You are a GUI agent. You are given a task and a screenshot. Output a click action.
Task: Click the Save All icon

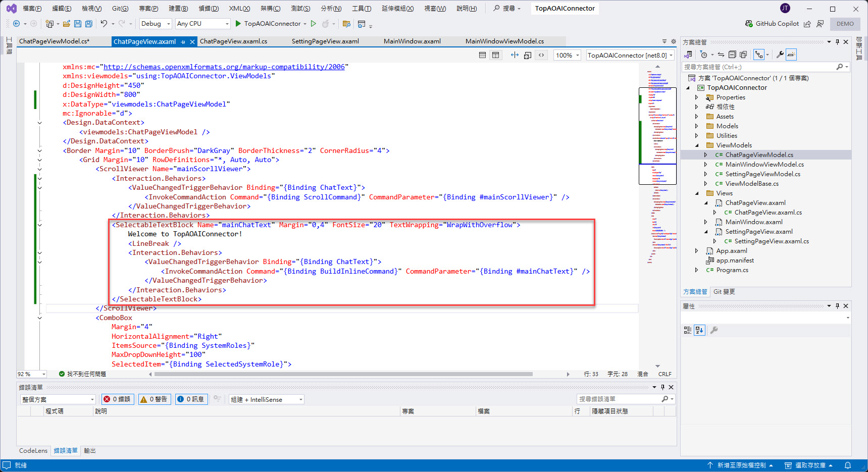pyautogui.click(x=89, y=24)
